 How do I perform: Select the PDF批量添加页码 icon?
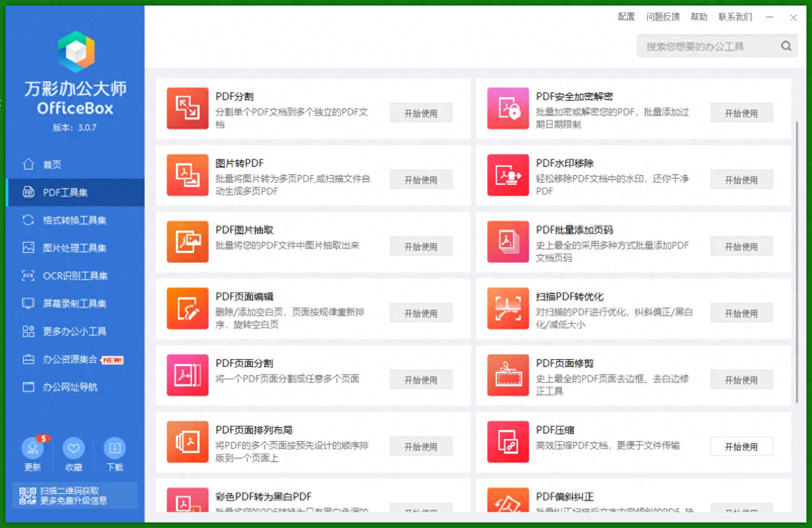point(508,242)
